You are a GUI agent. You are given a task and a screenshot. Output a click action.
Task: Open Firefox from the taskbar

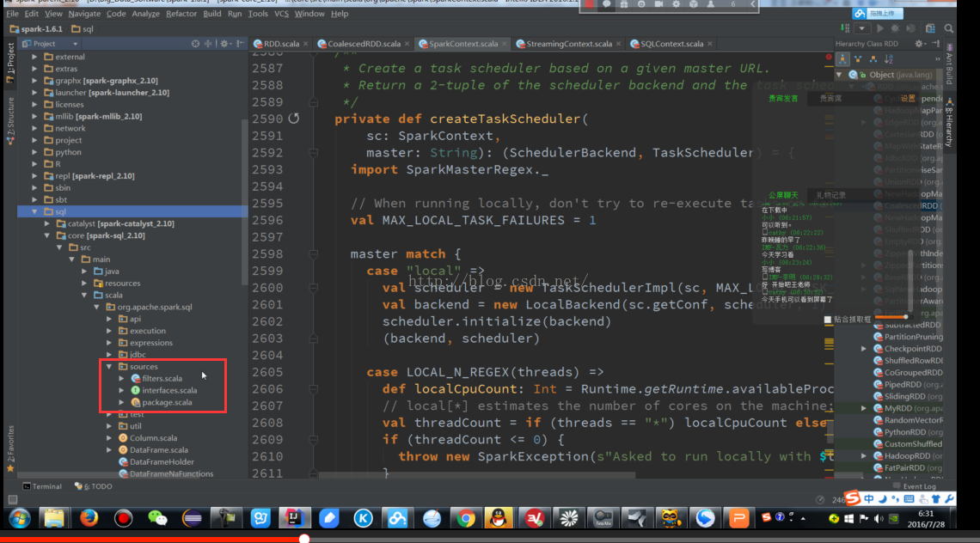[89, 518]
